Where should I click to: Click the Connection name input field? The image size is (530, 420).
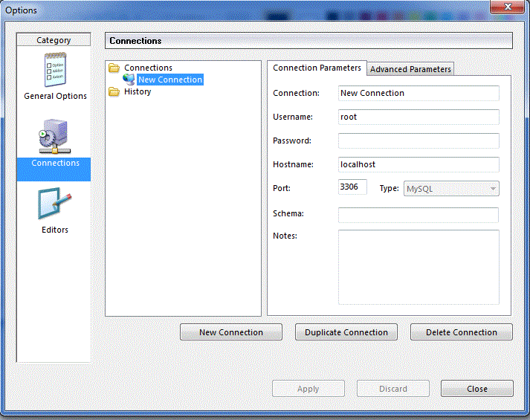click(x=418, y=93)
